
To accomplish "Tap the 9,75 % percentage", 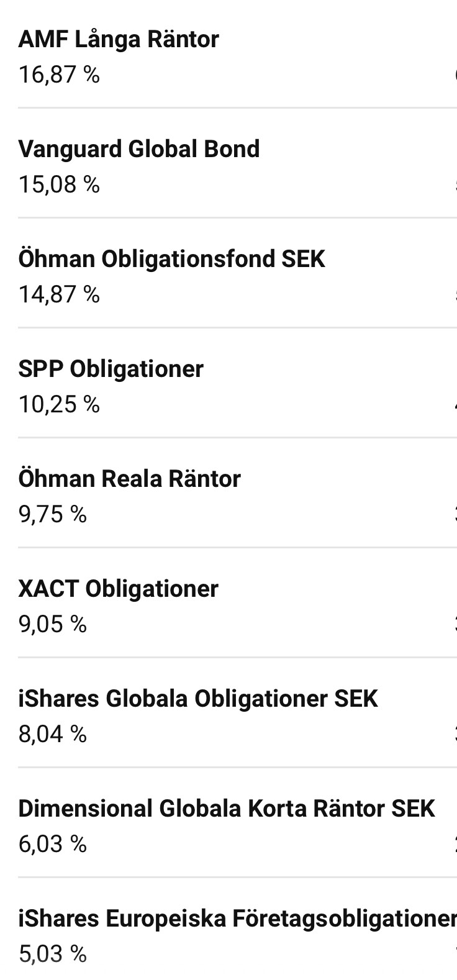I will pyautogui.click(x=53, y=514).
